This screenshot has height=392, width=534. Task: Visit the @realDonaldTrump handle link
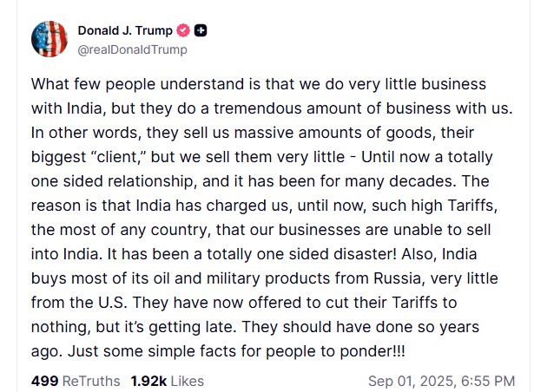[x=132, y=49]
